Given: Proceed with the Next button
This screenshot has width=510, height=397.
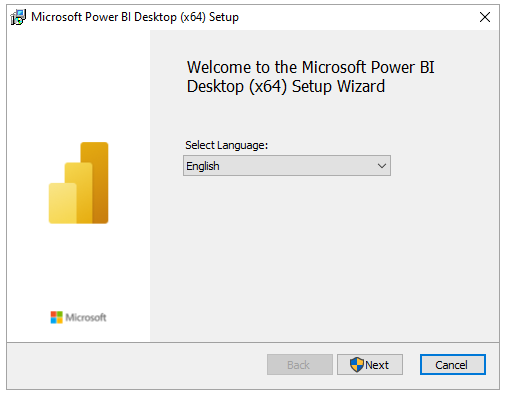Looking at the screenshot, I should coord(370,365).
